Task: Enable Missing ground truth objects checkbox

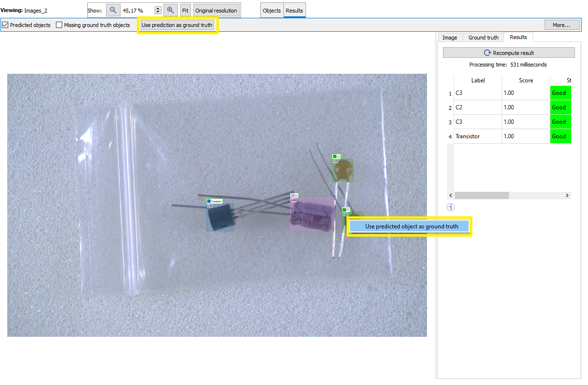Action: [x=59, y=25]
